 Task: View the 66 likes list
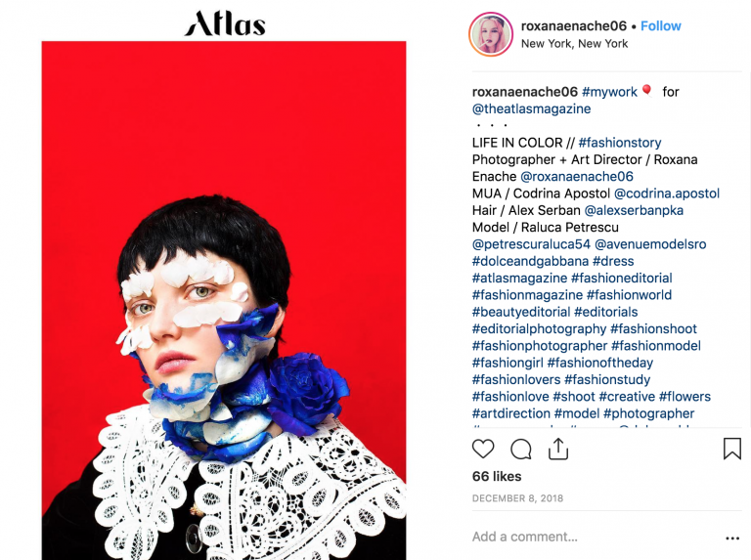point(497,476)
